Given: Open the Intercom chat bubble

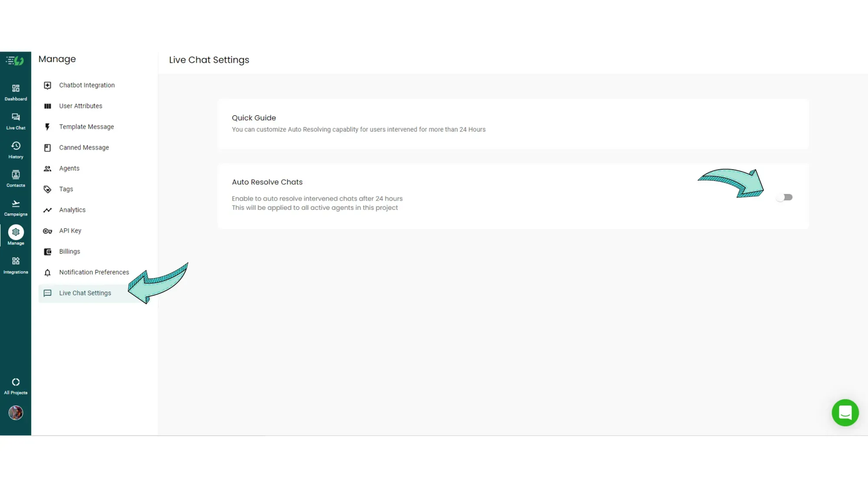Looking at the screenshot, I should tap(845, 413).
